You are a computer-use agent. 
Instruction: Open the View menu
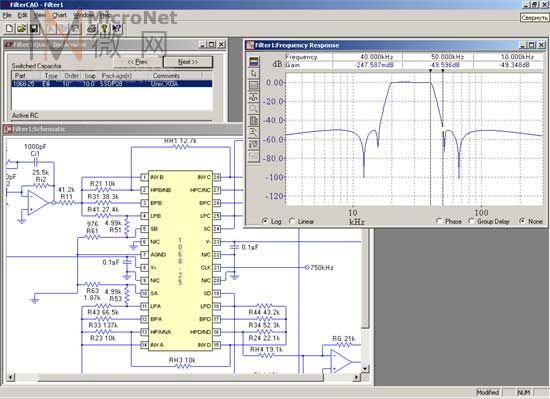[x=40, y=15]
